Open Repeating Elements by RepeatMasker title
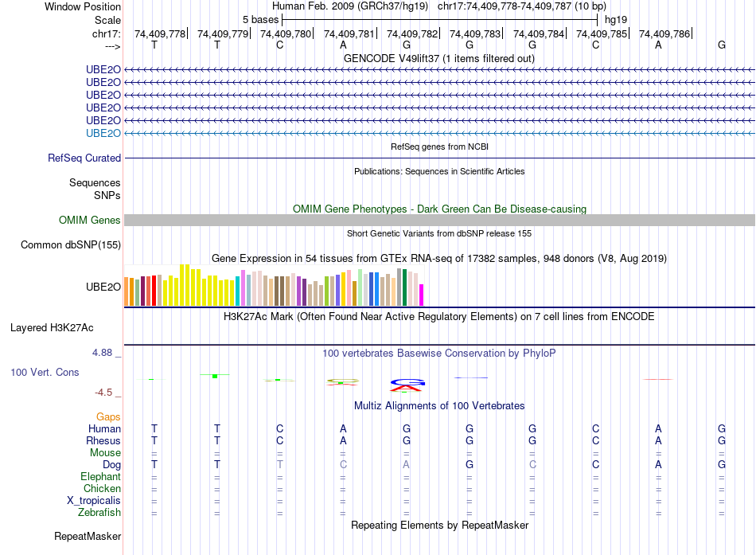Image resolution: width=756 pixels, height=555 pixels. pyautogui.click(x=439, y=525)
